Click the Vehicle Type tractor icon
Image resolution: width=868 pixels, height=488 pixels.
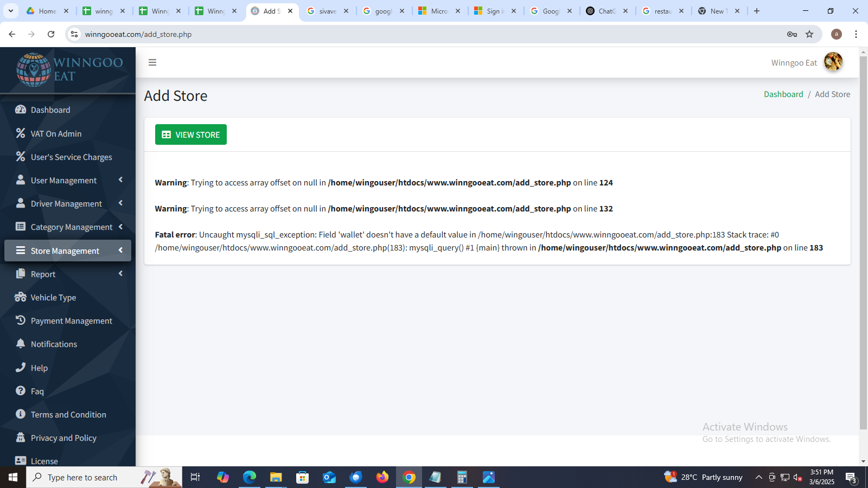click(21, 297)
